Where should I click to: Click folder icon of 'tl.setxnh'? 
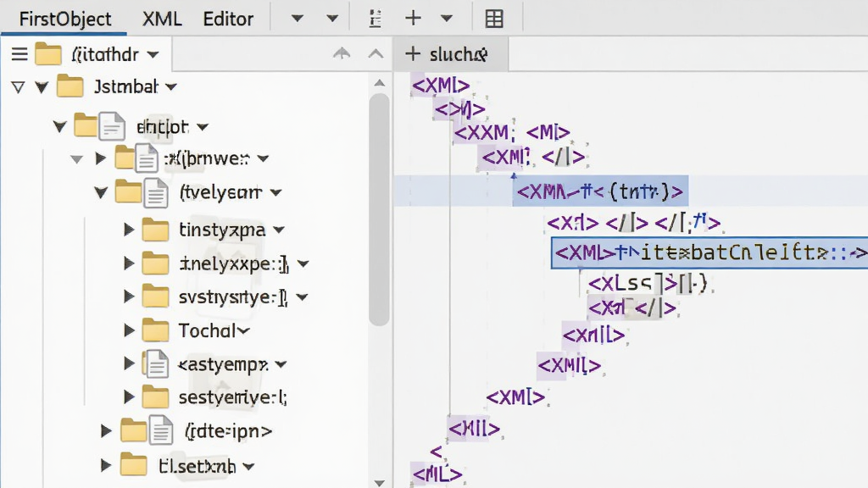coord(133,465)
